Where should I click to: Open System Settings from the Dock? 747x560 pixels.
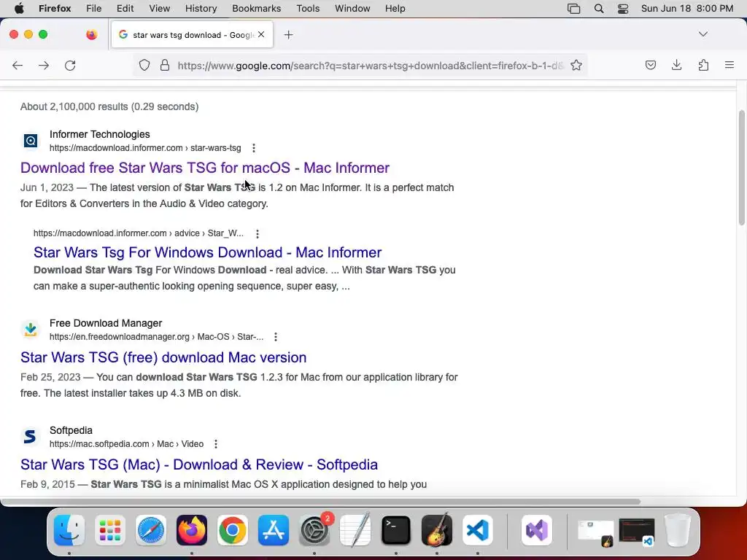[314, 530]
